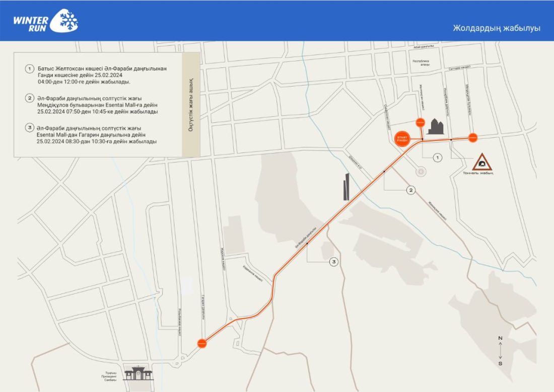The height and width of the screenshot is (392, 554).
Task: Click legend number 1 circle
Action: (x=30, y=69)
